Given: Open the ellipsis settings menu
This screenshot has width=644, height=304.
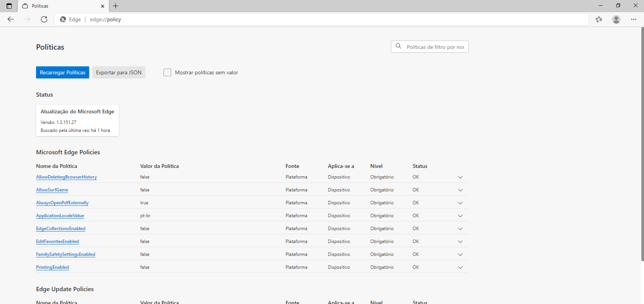Looking at the screenshot, I should pyautogui.click(x=634, y=19).
